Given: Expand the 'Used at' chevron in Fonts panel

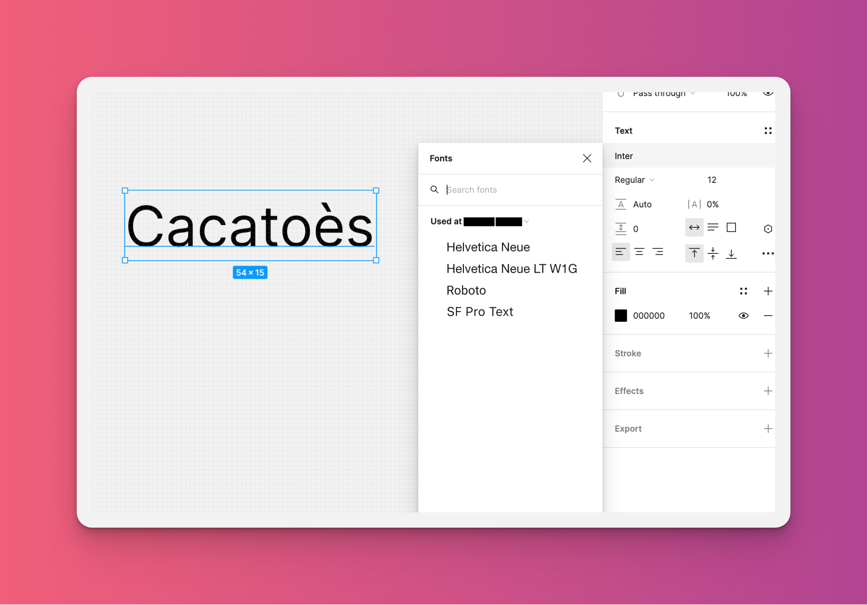Looking at the screenshot, I should coord(527,221).
